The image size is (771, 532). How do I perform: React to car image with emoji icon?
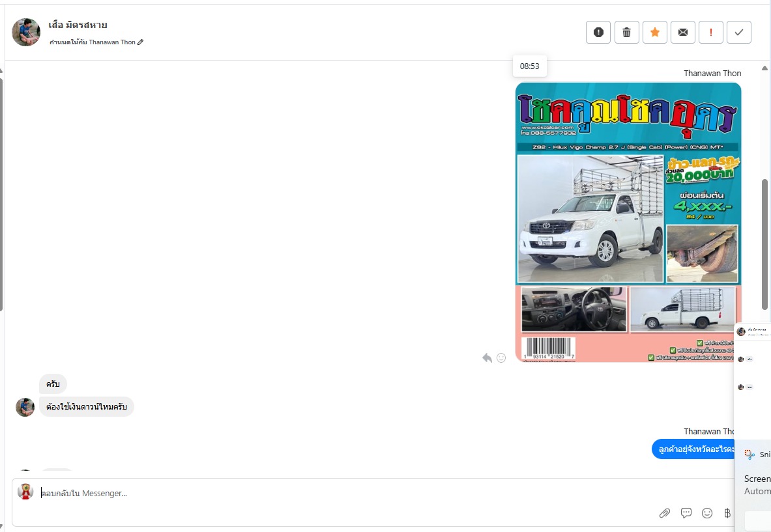pyautogui.click(x=501, y=357)
